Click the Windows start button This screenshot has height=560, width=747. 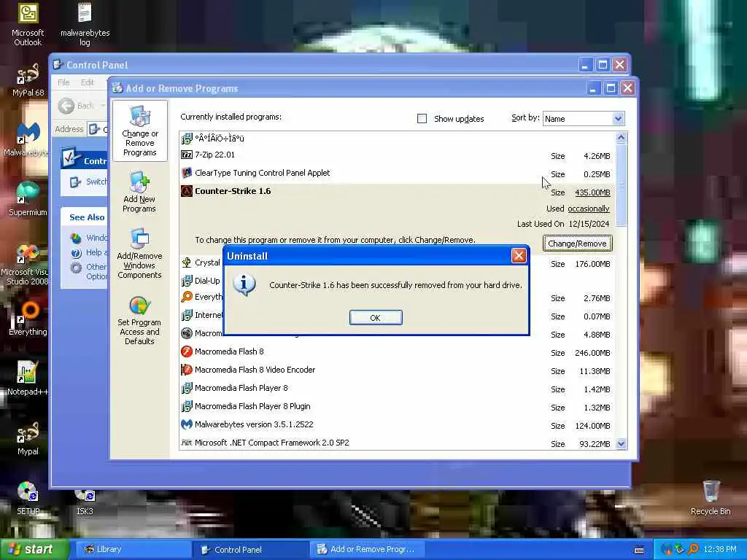[34, 550]
